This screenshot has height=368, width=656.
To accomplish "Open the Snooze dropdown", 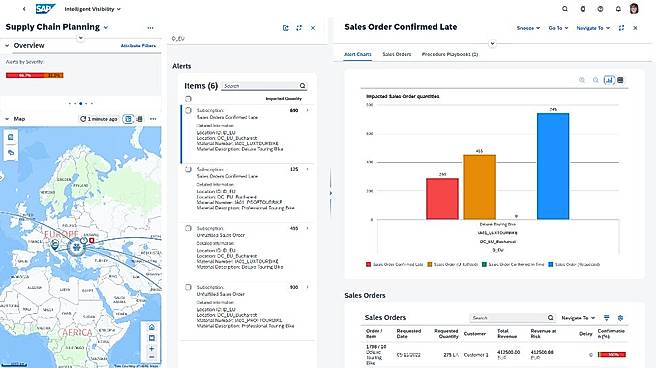I will coord(528,28).
